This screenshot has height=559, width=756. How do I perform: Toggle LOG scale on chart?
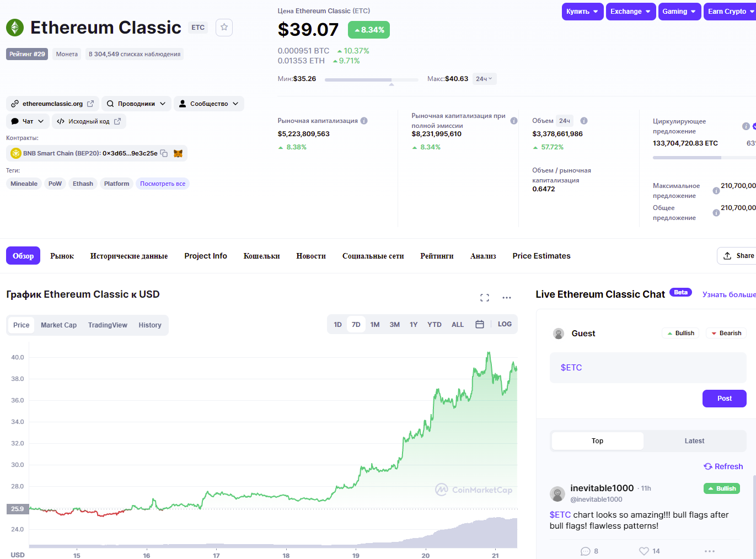click(x=505, y=324)
